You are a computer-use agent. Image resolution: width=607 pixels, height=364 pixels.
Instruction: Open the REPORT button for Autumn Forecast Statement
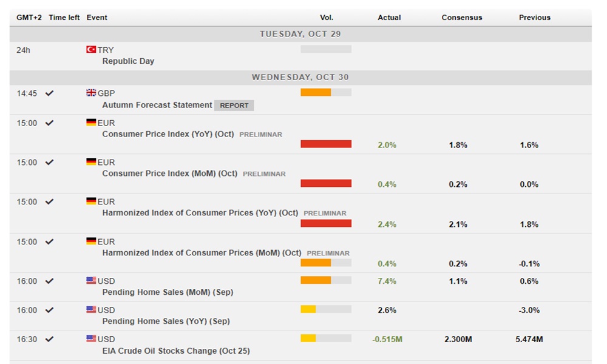(234, 106)
